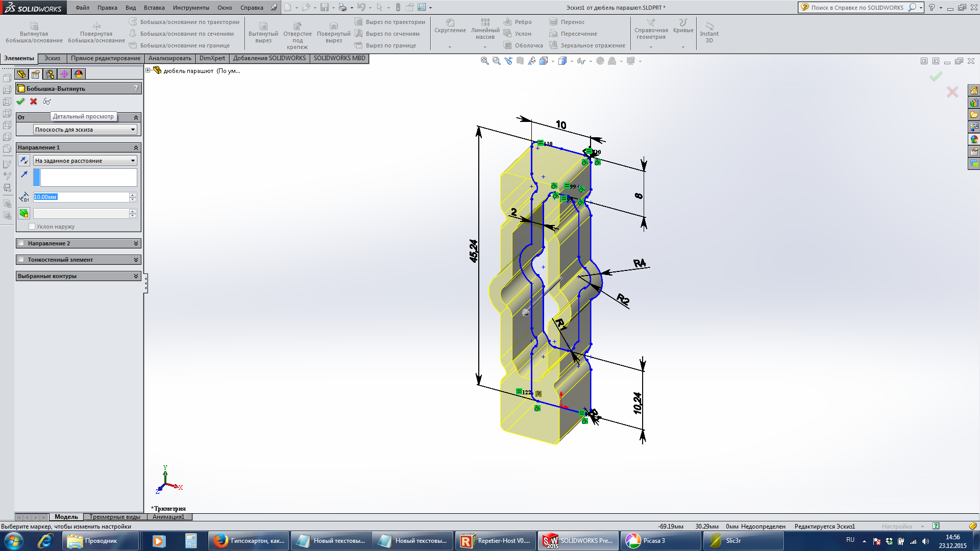Click the depth field showing 10.00мм

[x=81, y=197]
